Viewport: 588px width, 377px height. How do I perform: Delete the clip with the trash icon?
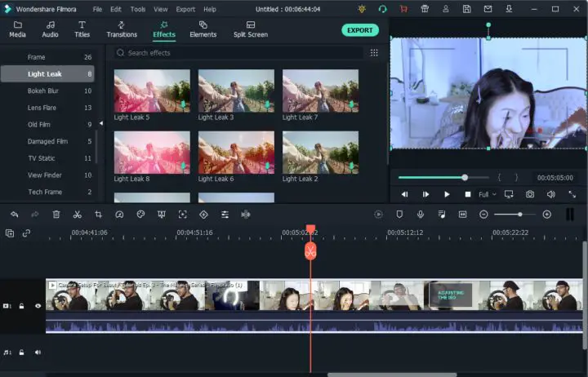point(56,215)
